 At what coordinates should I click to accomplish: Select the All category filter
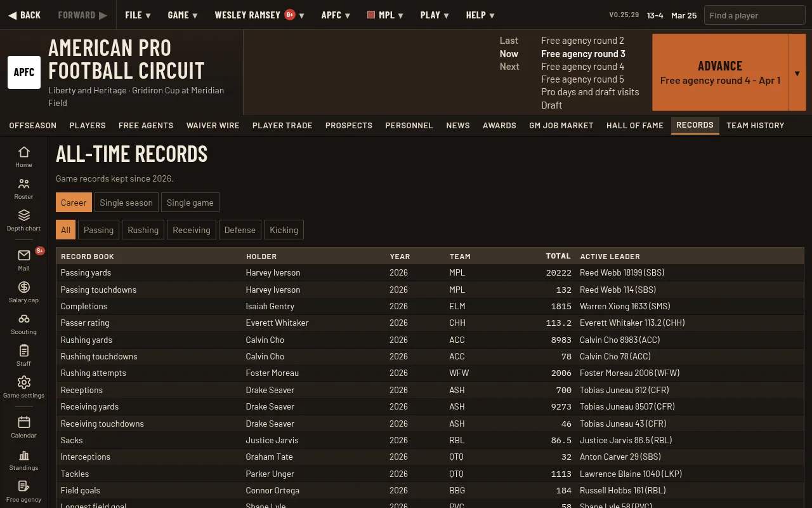click(x=66, y=230)
